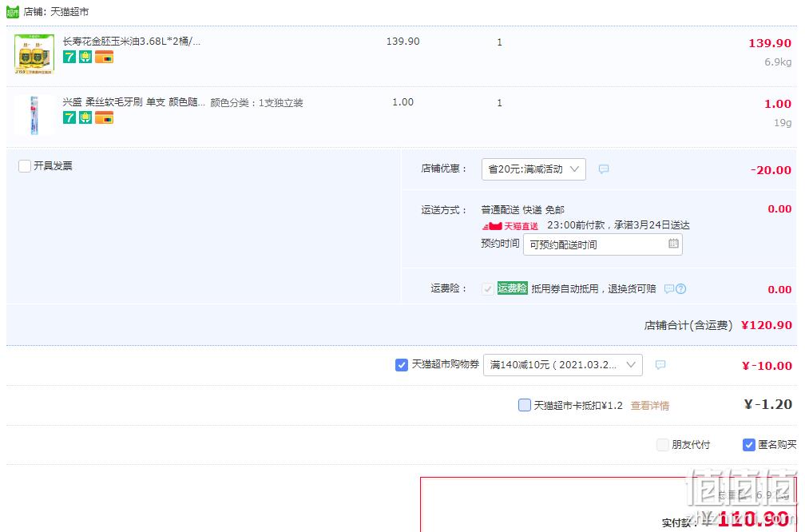
Task: Click the ¥-10.00 coupon deduction amount
Action: pyautogui.click(x=767, y=366)
